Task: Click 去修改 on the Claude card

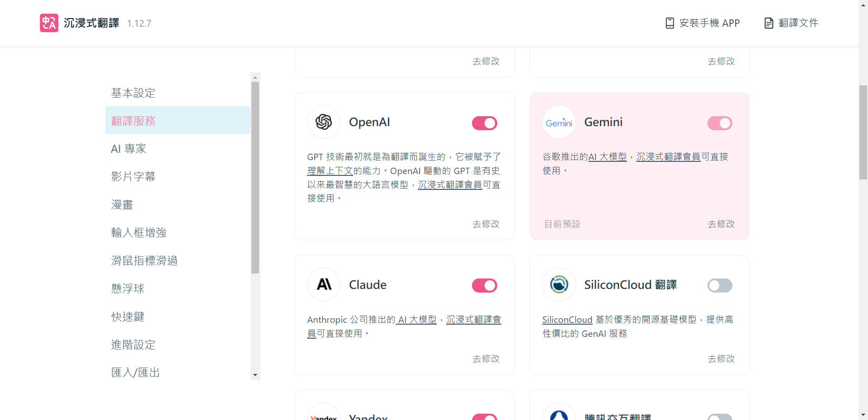Action: [486, 359]
